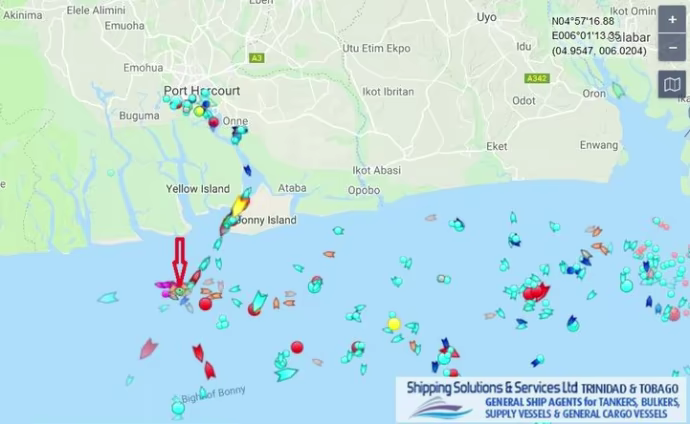Select the green vessel near Oron
The height and width of the screenshot is (424, 690).
click(x=618, y=91)
